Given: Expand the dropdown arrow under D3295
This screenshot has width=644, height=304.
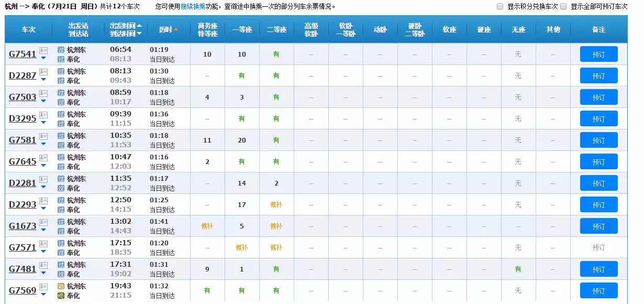Looking at the screenshot, I should point(43,123).
